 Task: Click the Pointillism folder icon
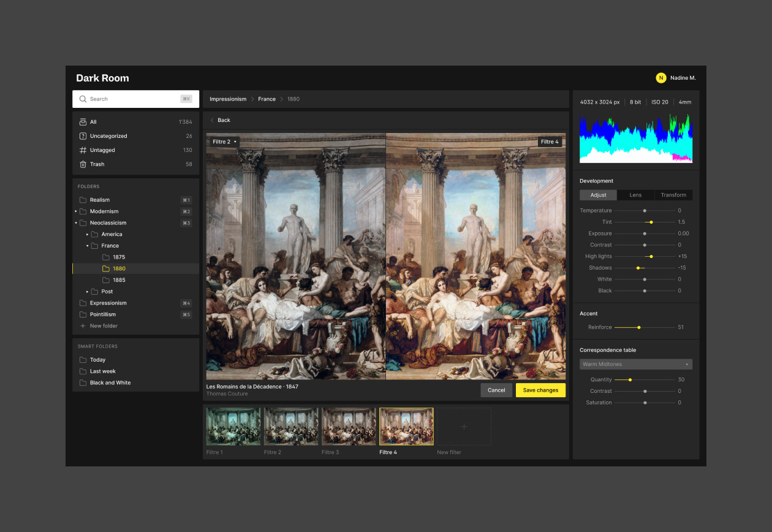point(83,314)
